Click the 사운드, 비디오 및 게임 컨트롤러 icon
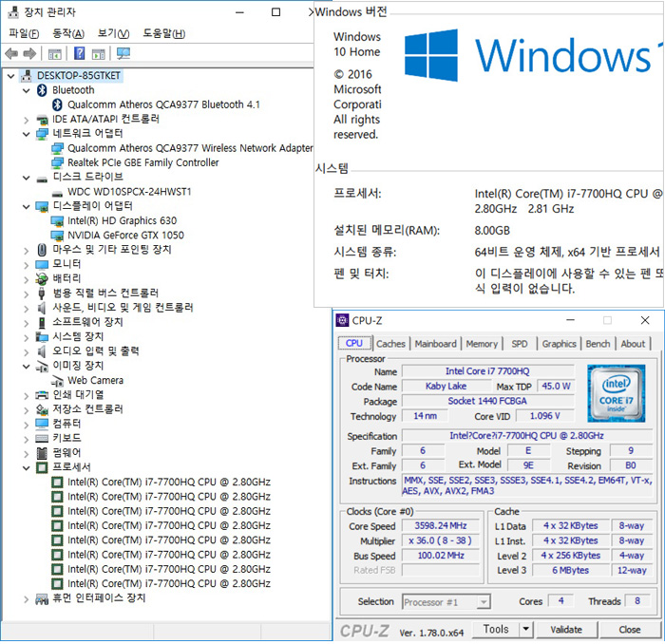665x644 pixels. click(42, 308)
